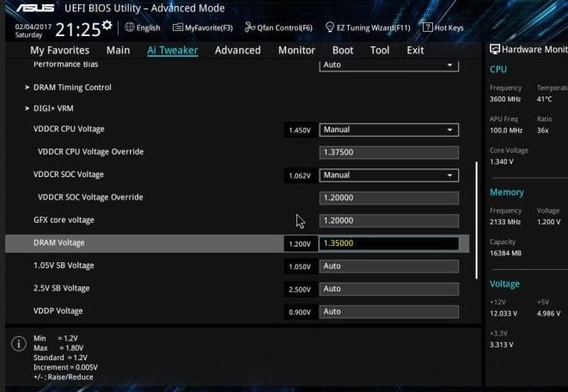The height and width of the screenshot is (392, 568).
Task: Click the CPU section heading
Action: (x=498, y=70)
